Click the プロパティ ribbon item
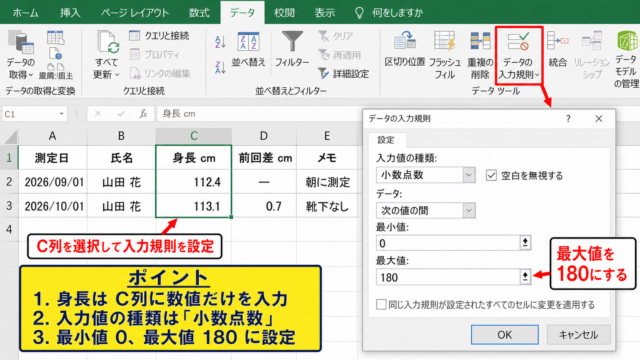This screenshot has width=640, height=360. point(155,54)
